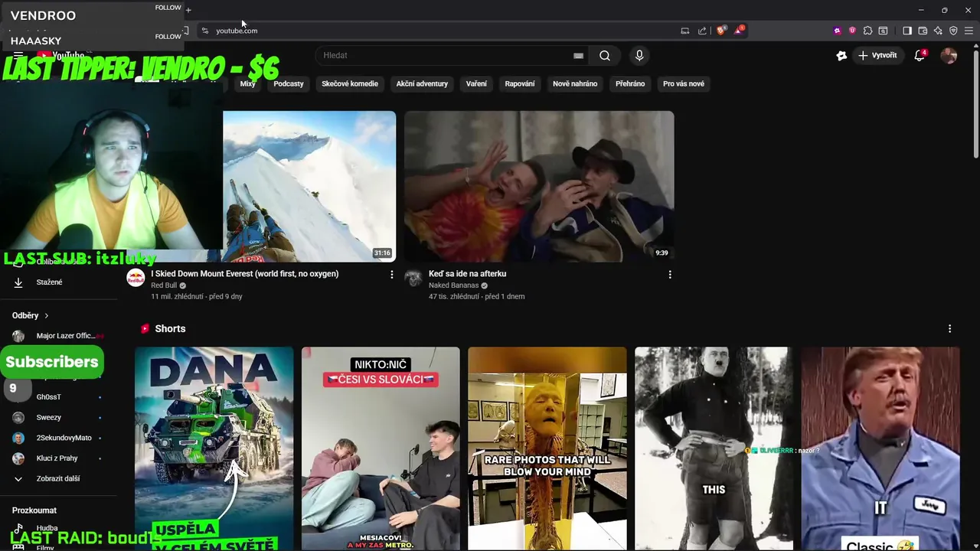Expand the Odběry subscriptions section

(31, 315)
